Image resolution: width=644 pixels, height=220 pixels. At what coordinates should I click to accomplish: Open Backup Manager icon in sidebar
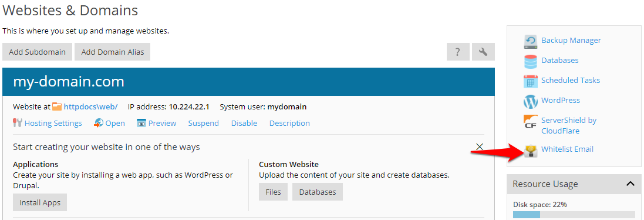click(531, 41)
